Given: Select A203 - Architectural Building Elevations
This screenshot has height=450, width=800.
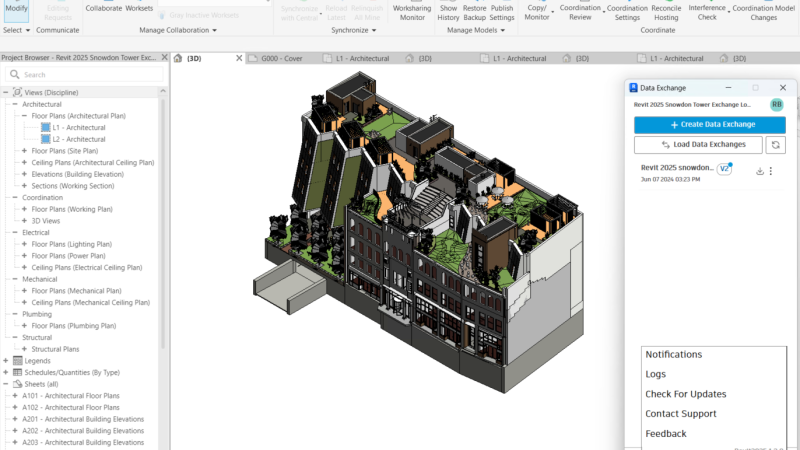Looking at the screenshot, I should coord(83,442).
